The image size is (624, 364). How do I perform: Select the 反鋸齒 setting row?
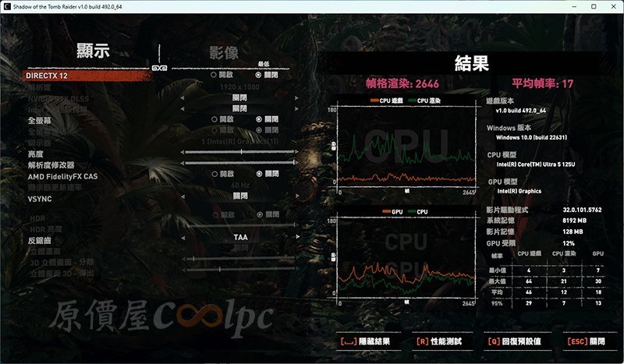(40, 240)
